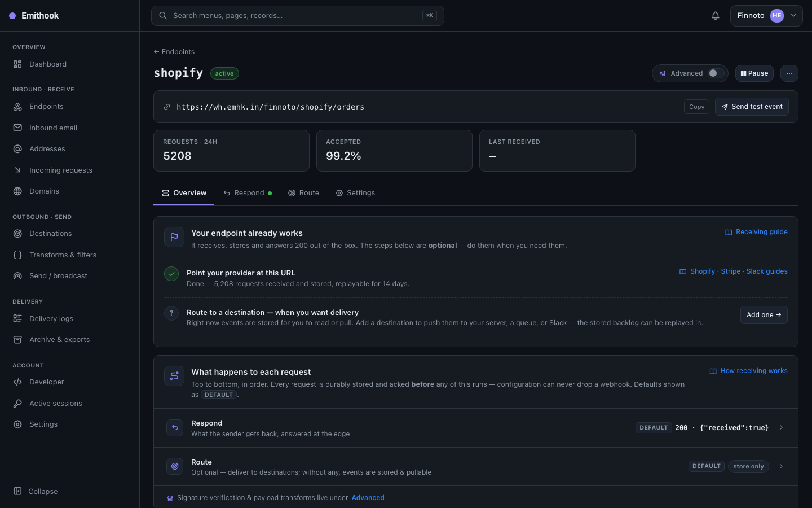Open the Receiving guide link
The width and height of the screenshot is (812, 508).
(756, 232)
